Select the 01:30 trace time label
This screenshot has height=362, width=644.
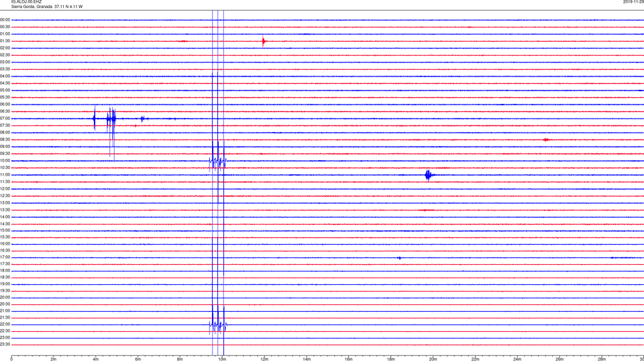tap(5, 41)
